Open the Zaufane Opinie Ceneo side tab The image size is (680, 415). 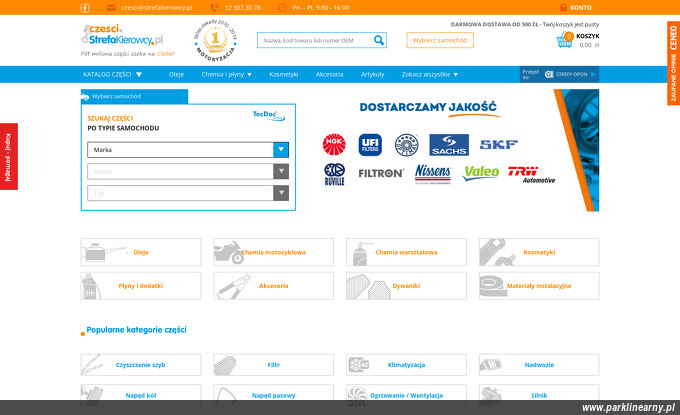pyautogui.click(x=673, y=63)
